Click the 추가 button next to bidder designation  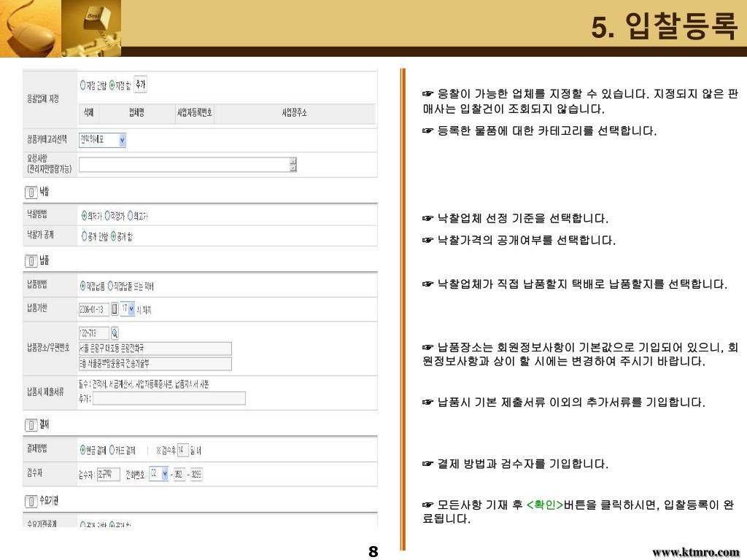coord(140,85)
